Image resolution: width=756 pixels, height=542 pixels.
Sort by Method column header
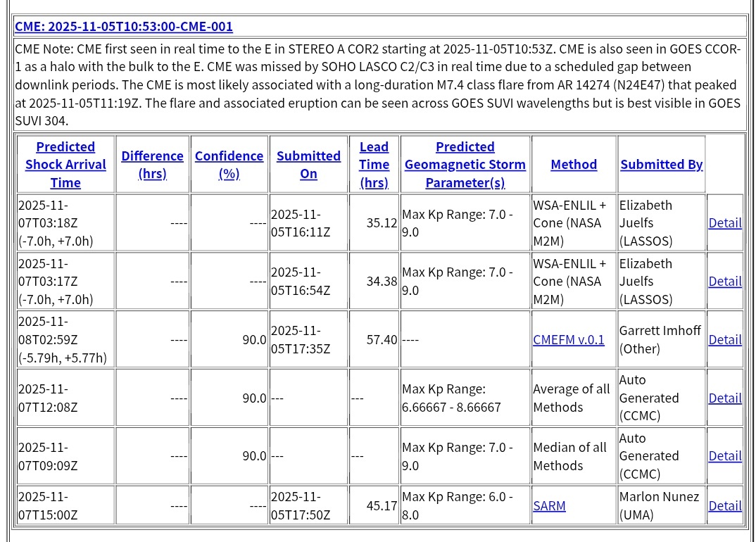pyautogui.click(x=574, y=165)
